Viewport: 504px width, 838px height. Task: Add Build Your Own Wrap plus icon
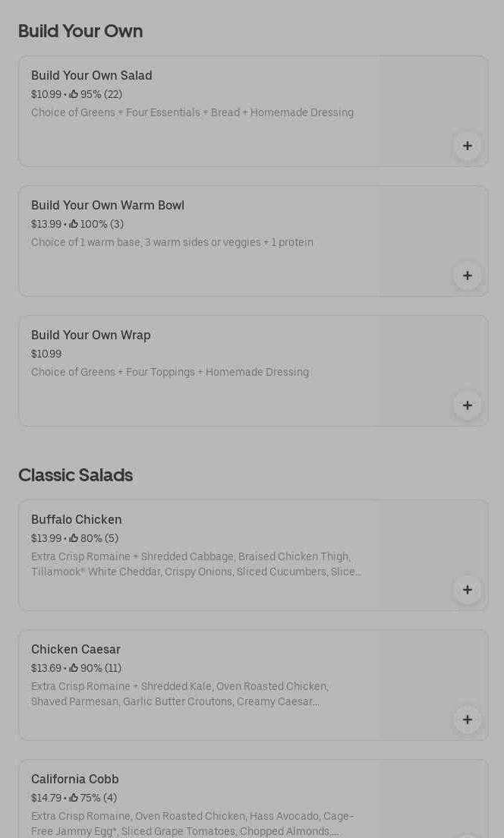click(467, 405)
